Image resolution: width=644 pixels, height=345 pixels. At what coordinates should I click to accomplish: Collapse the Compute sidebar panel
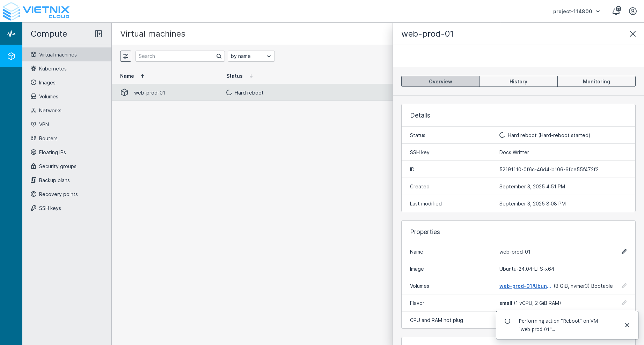98,34
